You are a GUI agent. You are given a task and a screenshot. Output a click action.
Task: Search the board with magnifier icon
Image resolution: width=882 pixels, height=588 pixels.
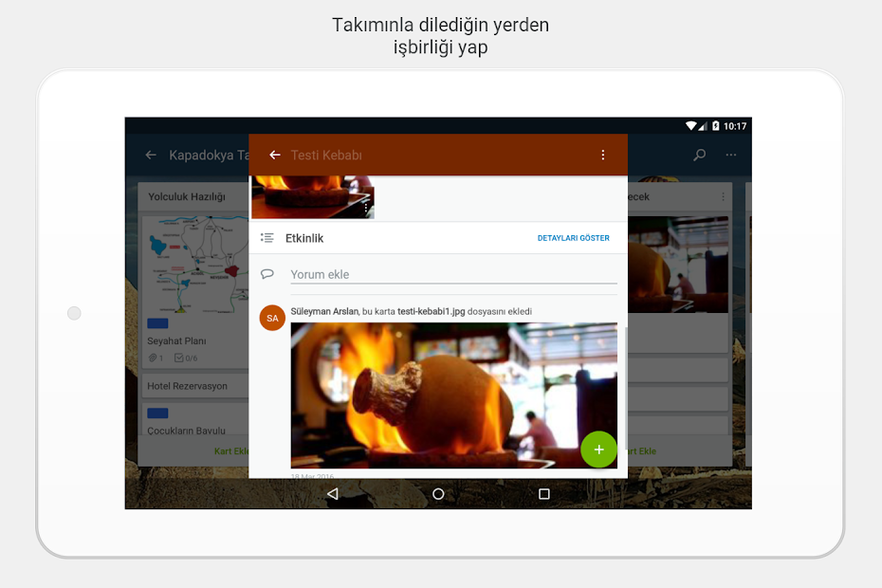click(700, 155)
